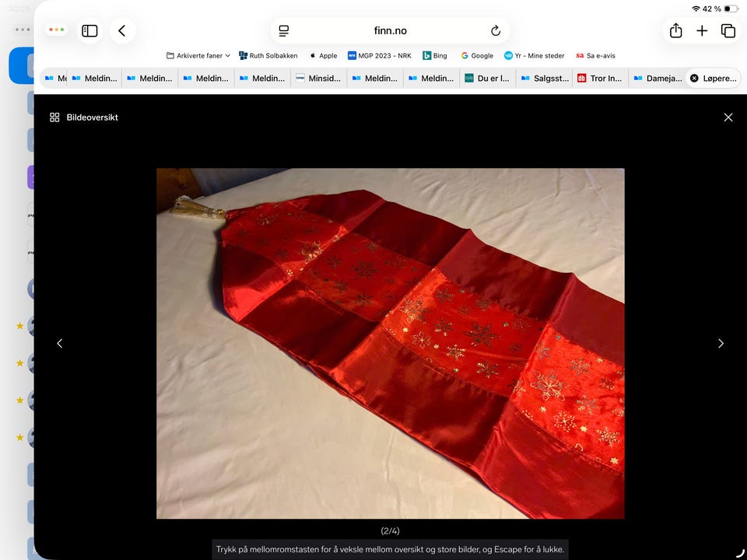Select the finn.no address field
Viewport: 747px width, 560px height.
coord(390,31)
